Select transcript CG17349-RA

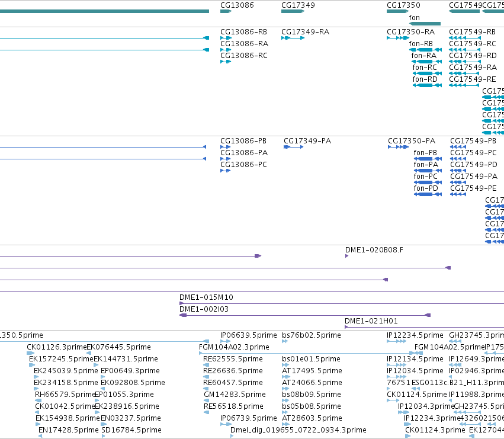coord(306,32)
